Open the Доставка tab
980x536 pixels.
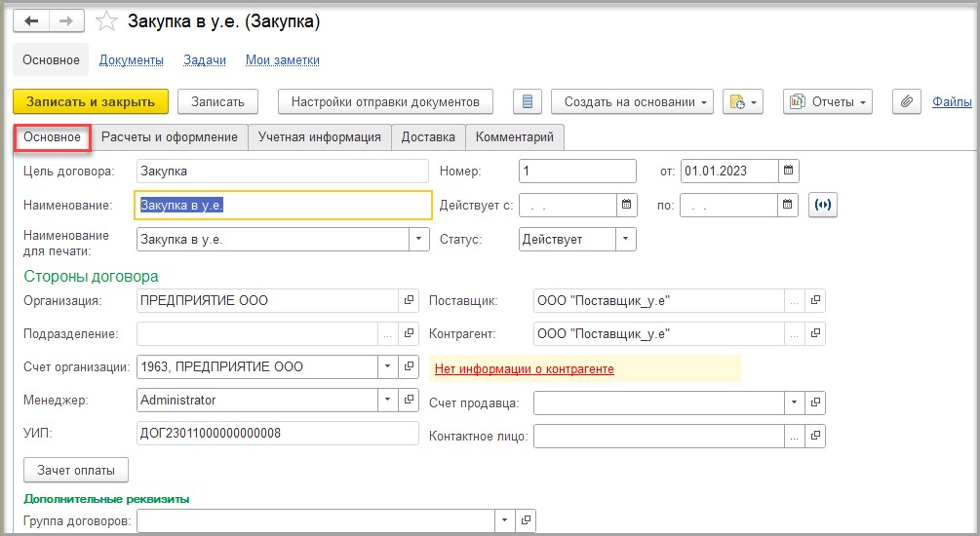428,137
